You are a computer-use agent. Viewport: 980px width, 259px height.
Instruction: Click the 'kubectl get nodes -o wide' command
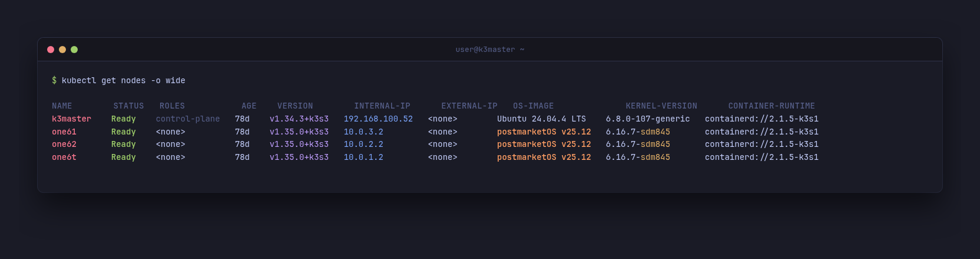(124, 80)
